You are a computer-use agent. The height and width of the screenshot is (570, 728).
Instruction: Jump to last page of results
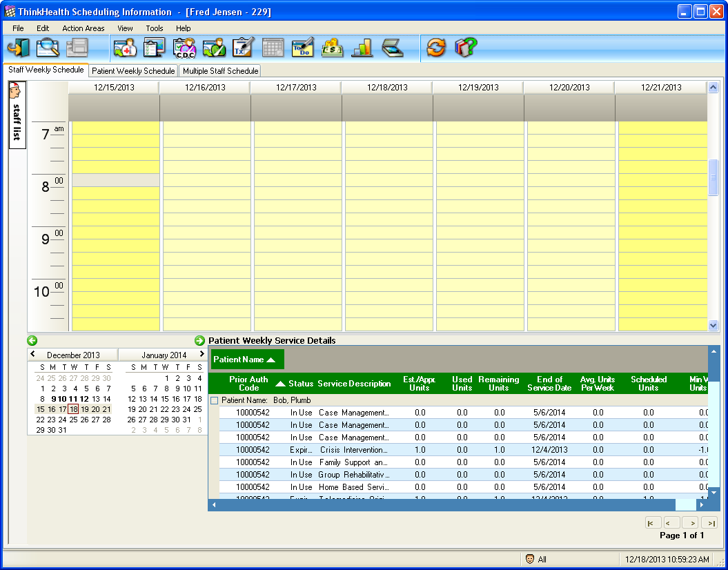(709, 522)
